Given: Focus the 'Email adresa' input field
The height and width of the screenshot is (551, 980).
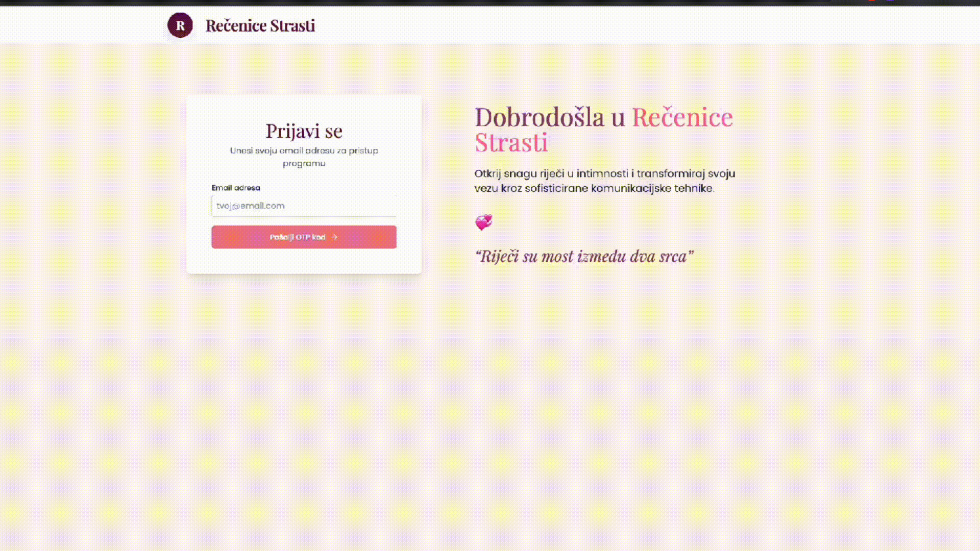Looking at the screenshot, I should 304,206.
